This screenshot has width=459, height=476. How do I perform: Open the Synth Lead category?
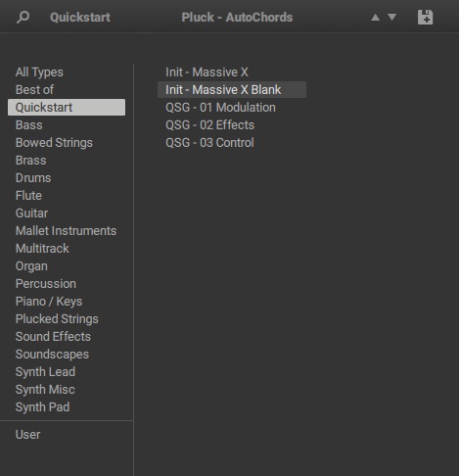coord(45,372)
